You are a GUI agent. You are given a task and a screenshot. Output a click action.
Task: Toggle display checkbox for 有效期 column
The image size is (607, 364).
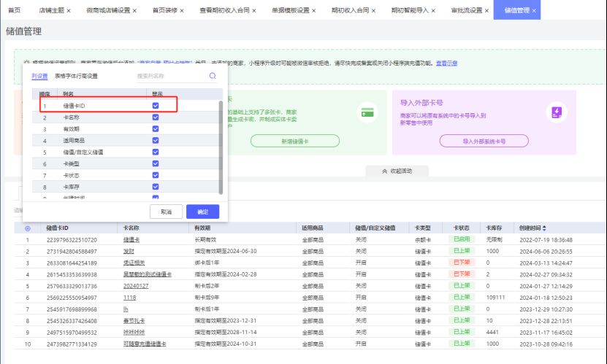click(x=155, y=128)
